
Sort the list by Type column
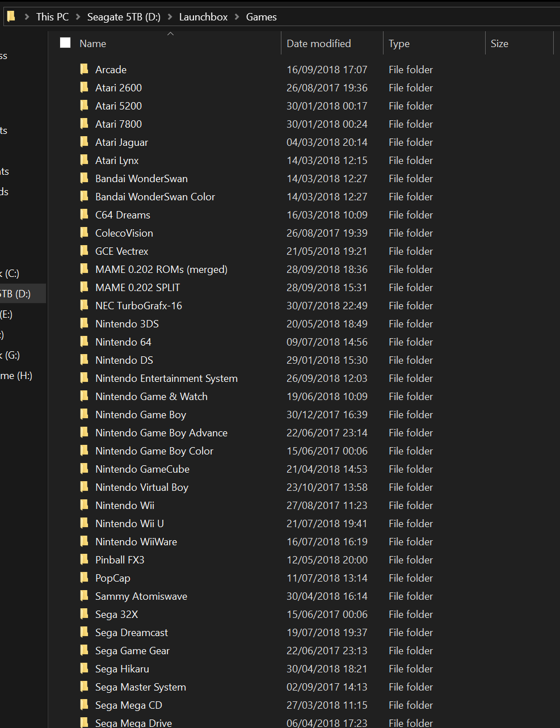(399, 44)
